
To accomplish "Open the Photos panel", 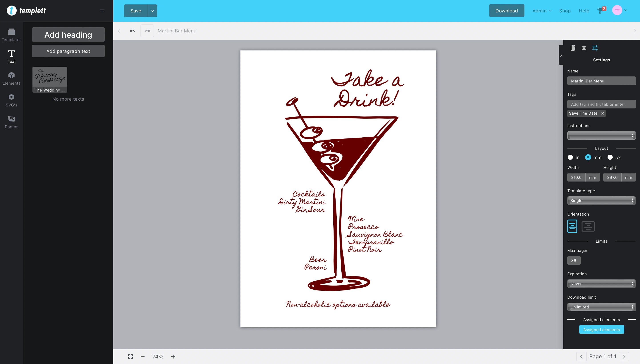I will (x=12, y=122).
